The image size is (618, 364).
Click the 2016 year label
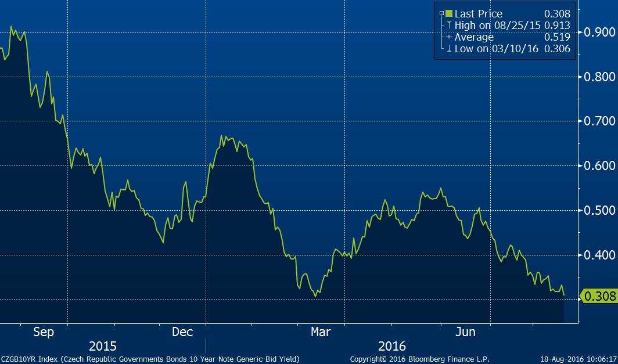tap(393, 347)
